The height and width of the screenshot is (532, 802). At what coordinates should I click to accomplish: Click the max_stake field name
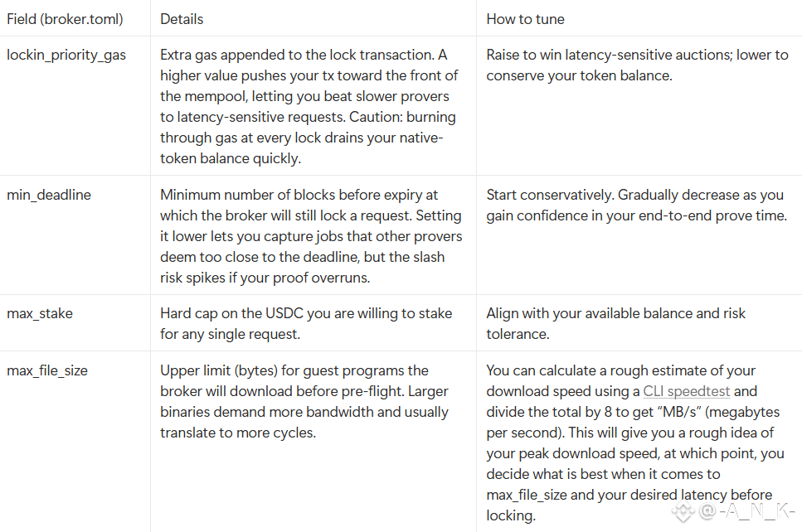tap(39, 314)
